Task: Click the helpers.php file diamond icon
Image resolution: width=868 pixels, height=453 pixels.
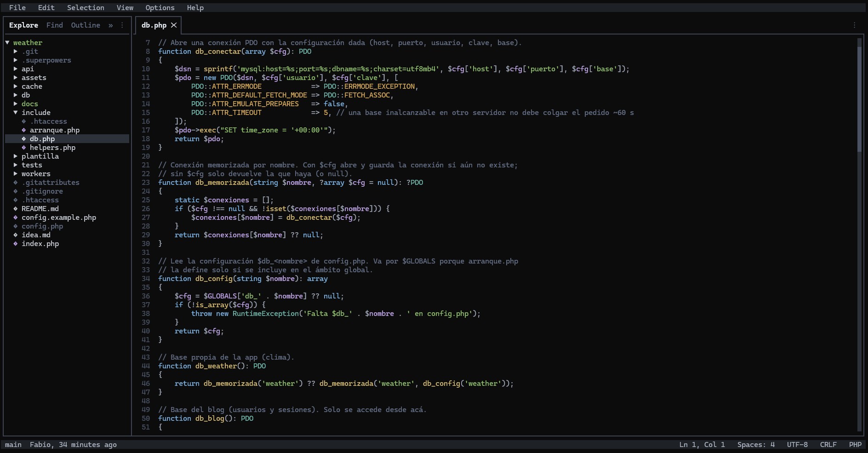Action: coord(24,148)
